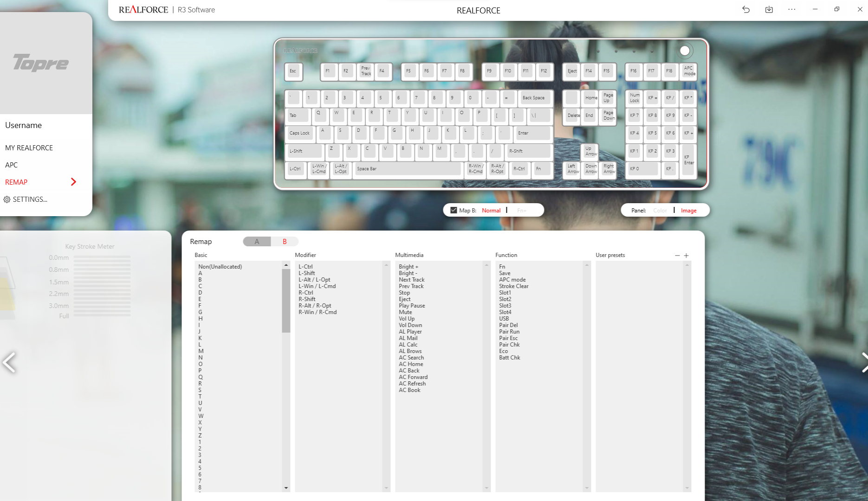Select the L-Shift key on keyboard map
868x501 pixels.
coord(305,152)
